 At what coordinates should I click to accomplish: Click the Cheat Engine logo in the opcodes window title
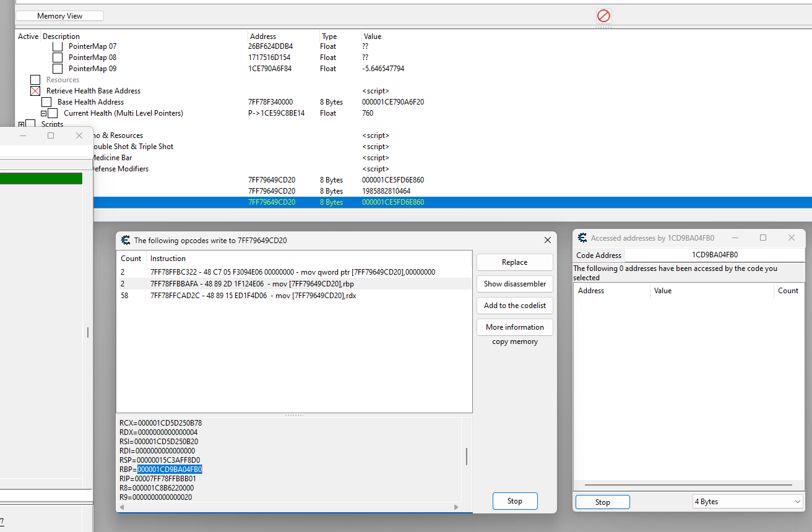point(126,241)
